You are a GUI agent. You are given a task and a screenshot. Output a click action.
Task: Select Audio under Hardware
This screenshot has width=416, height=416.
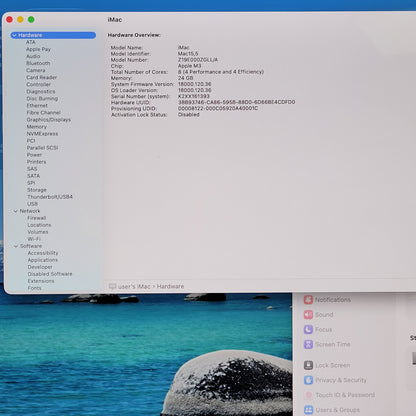(33, 56)
